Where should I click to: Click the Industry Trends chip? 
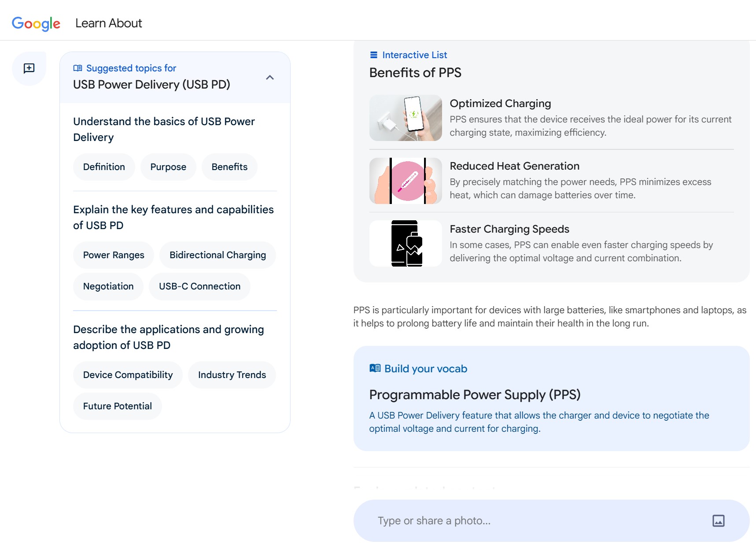[232, 375]
